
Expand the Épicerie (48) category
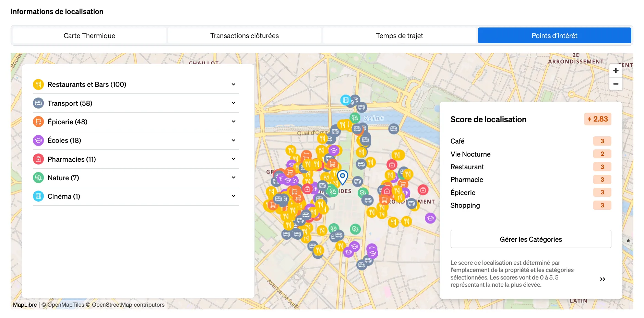coord(234,122)
